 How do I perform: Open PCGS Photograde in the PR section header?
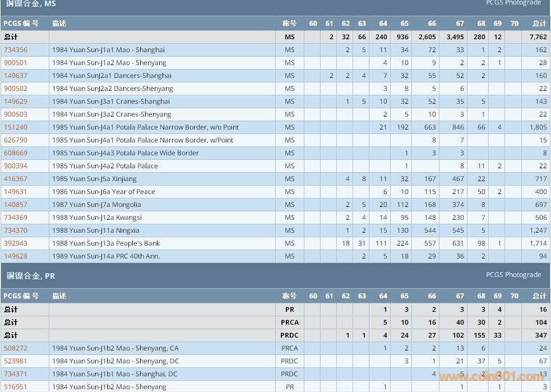pyautogui.click(x=513, y=275)
